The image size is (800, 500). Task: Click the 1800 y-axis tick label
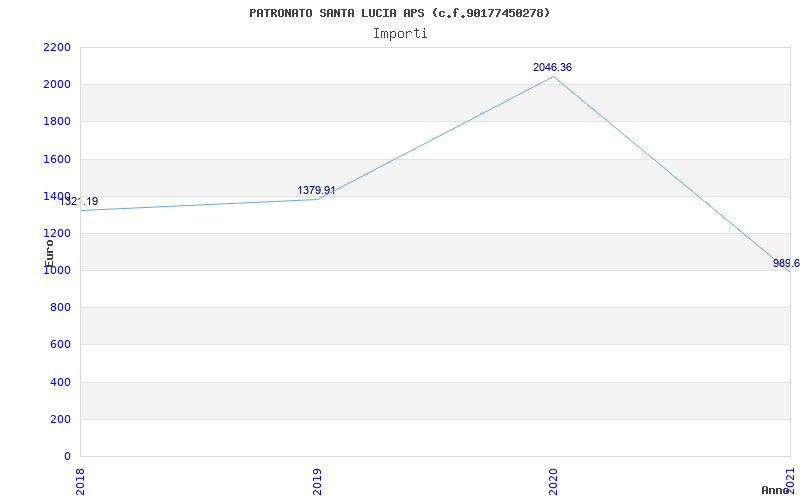57,122
